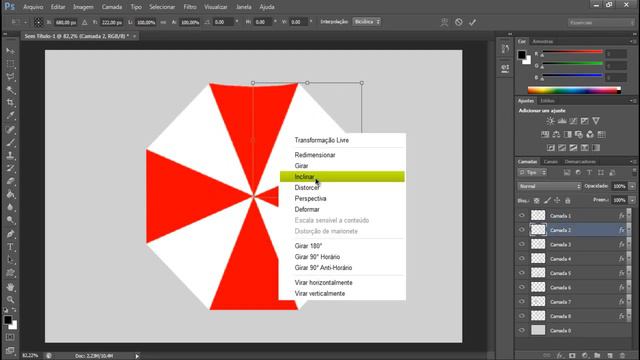Open the Opacidade value dropdown arrow
This screenshot has height=360, width=640.
pyautogui.click(x=632, y=186)
